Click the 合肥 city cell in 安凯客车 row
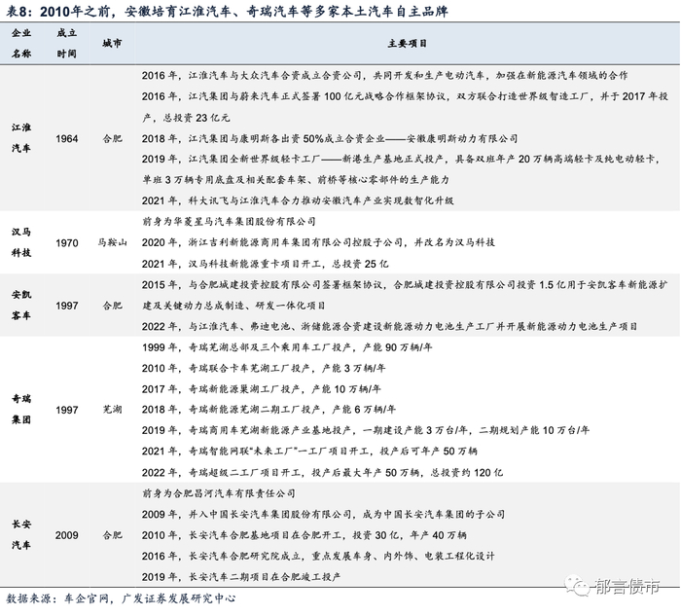Image resolution: width=681 pixels, height=616 pixels. click(112, 306)
